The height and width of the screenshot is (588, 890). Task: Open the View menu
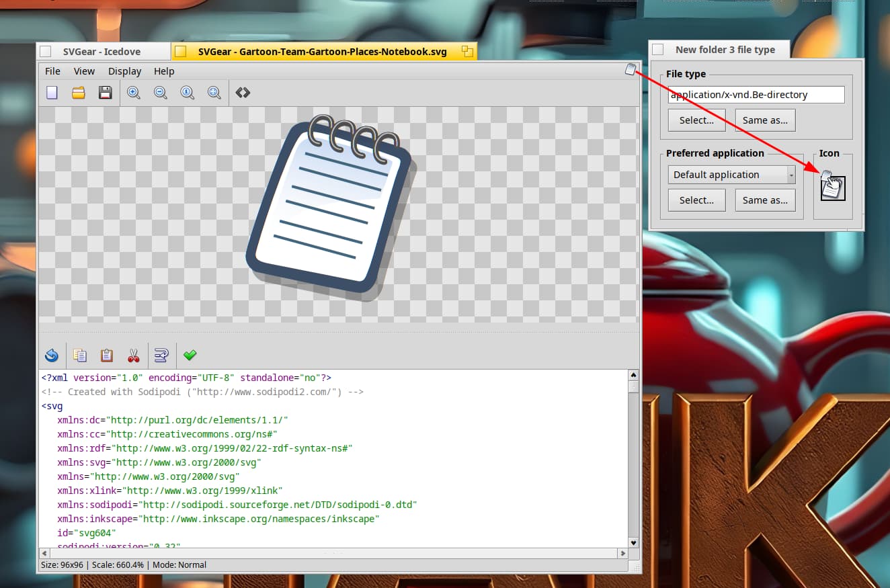point(84,71)
